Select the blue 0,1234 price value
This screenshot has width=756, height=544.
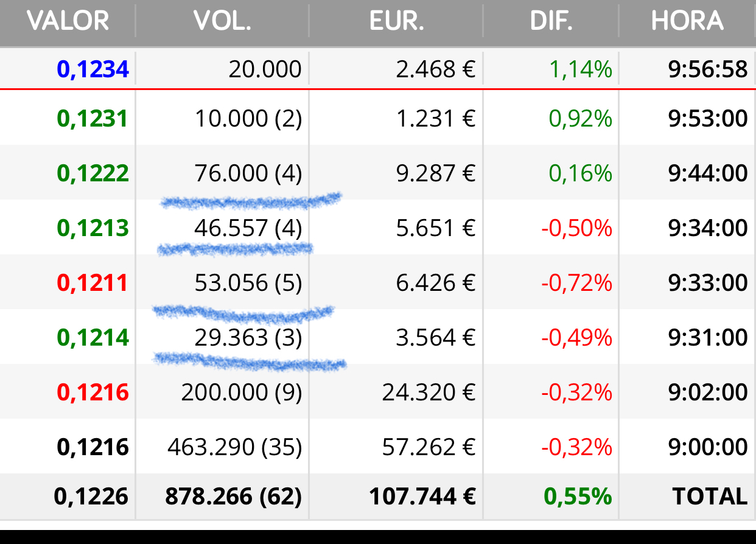pos(93,69)
